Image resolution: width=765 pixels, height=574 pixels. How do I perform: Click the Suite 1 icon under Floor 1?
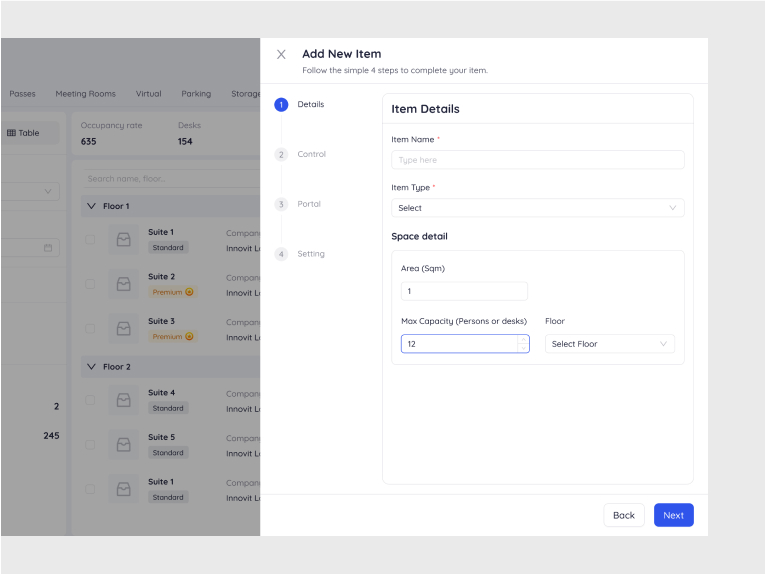click(123, 239)
